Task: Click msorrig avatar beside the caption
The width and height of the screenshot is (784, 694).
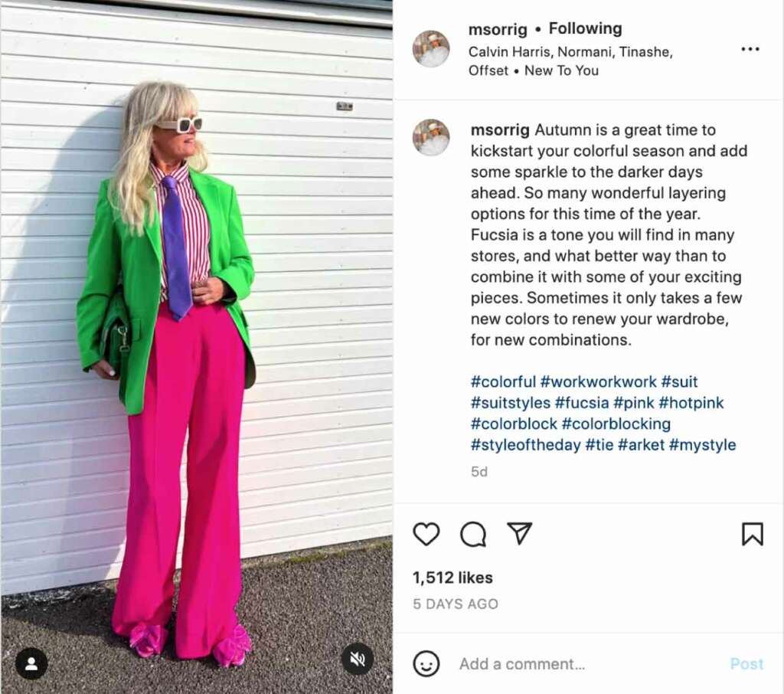Action: coord(431,138)
